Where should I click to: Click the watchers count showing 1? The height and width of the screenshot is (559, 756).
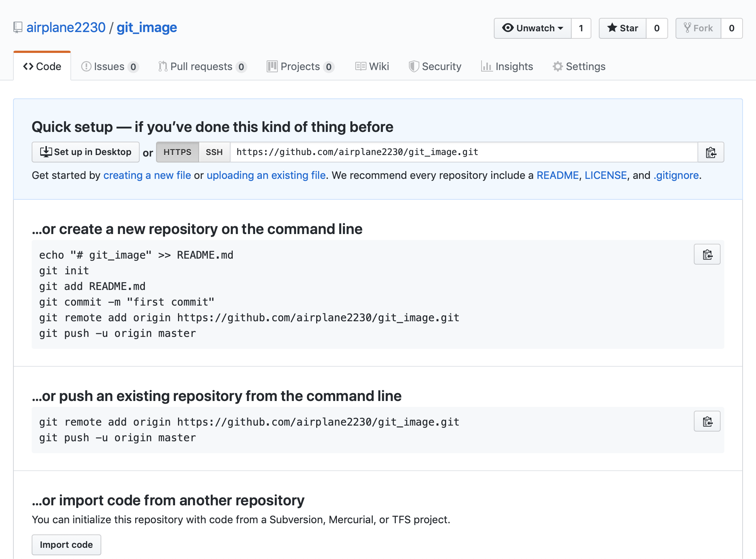click(581, 28)
